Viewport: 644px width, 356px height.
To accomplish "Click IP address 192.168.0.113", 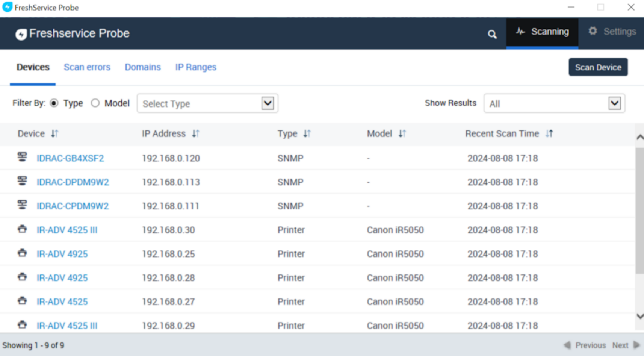I will click(171, 182).
